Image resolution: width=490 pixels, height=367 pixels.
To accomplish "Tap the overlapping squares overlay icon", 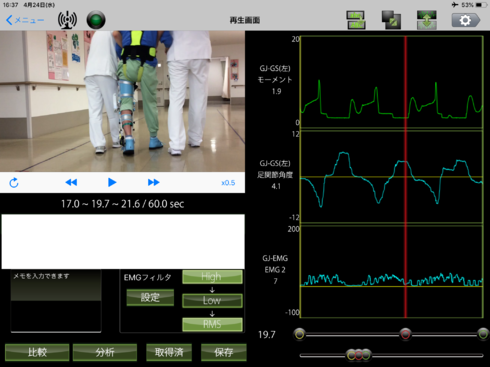I will [391, 20].
